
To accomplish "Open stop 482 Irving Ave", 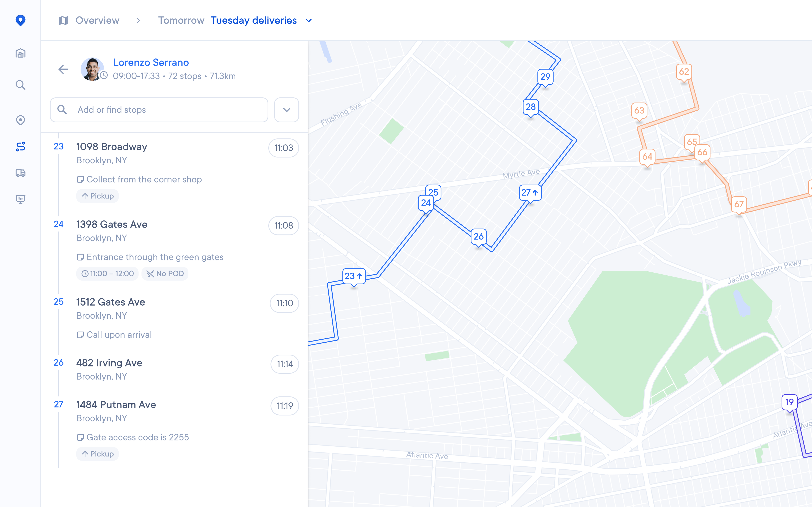I will pyautogui.click(x=109, y=363).
